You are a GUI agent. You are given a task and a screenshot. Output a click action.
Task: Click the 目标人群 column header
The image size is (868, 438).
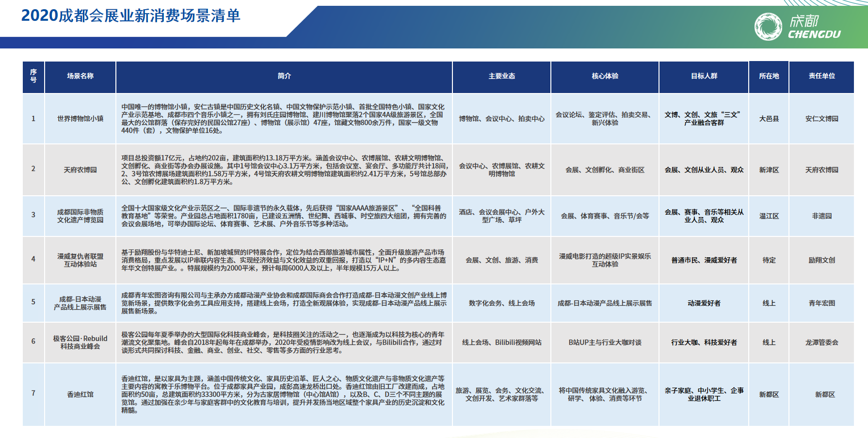coord(704,76)
